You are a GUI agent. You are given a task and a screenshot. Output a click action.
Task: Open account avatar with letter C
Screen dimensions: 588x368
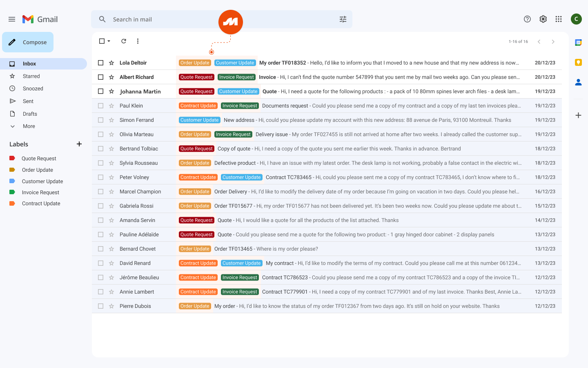pyautogui.click(x=576, y=19)
